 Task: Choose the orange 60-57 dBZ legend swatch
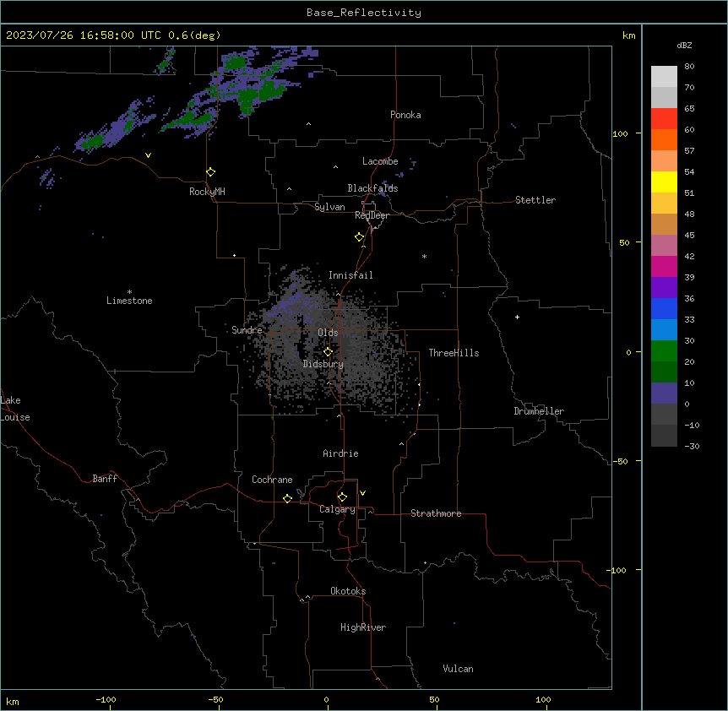click(x=664, y=139)
